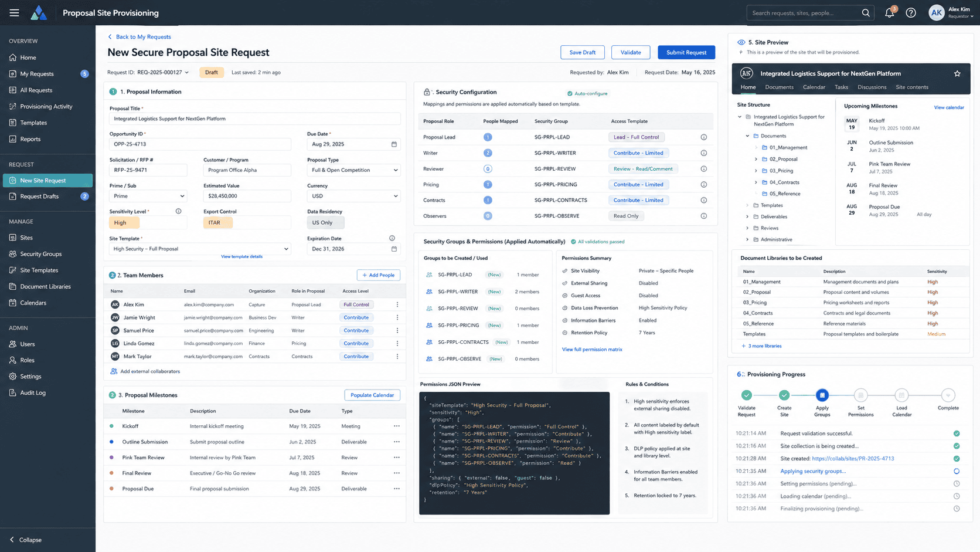The height and width of the screenshot is (552, 980).
Task: Click the Populate Calendar button
Action: 372,395
